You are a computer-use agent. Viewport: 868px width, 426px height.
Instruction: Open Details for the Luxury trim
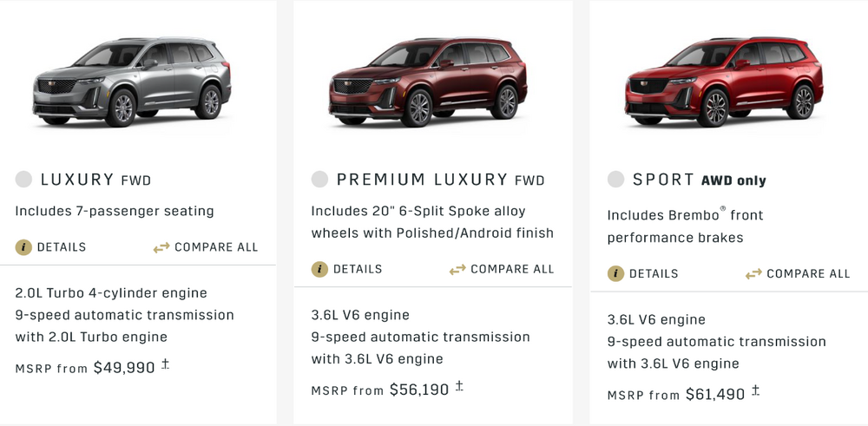coord(61,247)
